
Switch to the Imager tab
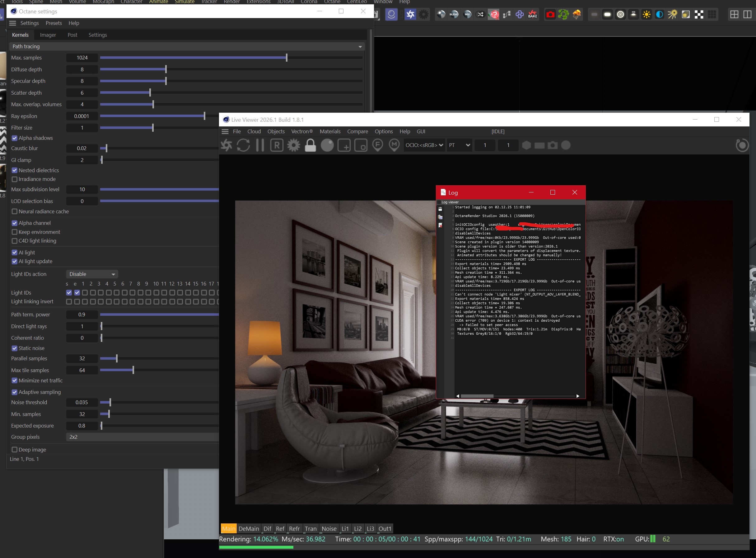48,35
